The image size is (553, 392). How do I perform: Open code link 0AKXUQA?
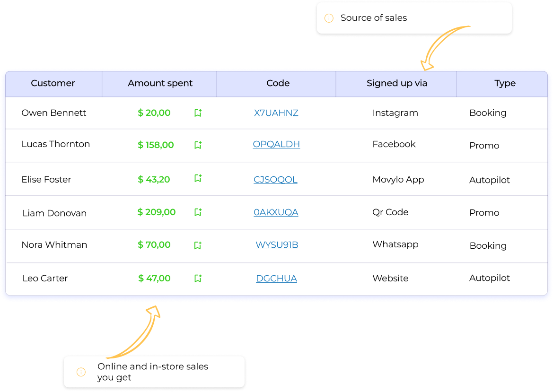point(276,212)
